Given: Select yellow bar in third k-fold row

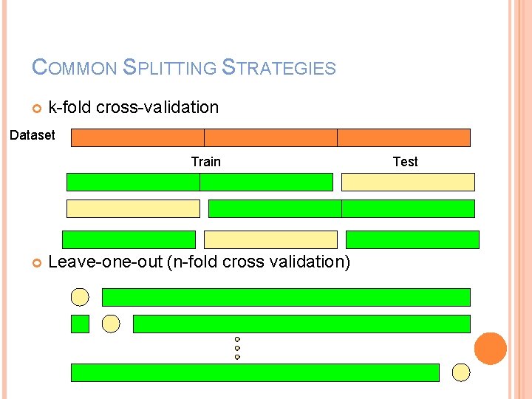Looking at the screenshot, I should [270, 239].
